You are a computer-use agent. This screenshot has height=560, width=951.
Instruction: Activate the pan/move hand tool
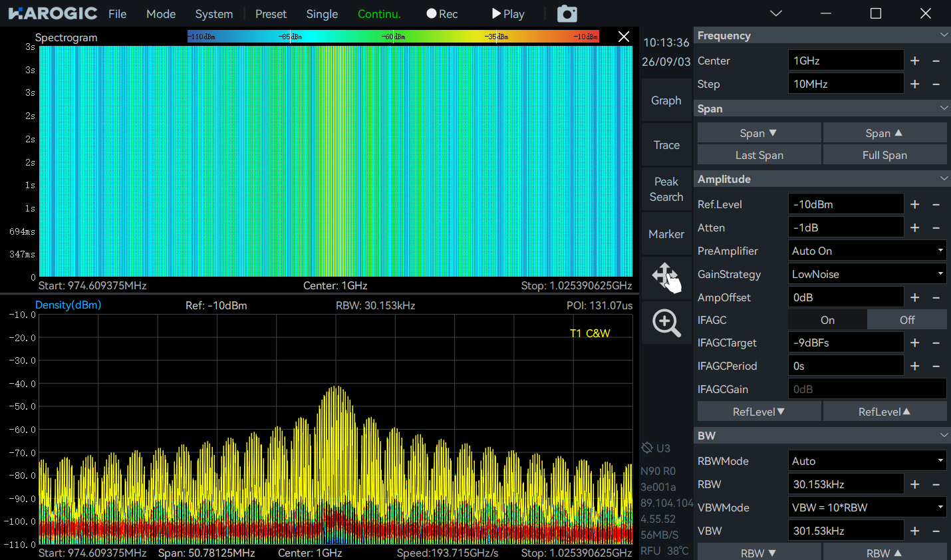[666, 277]
